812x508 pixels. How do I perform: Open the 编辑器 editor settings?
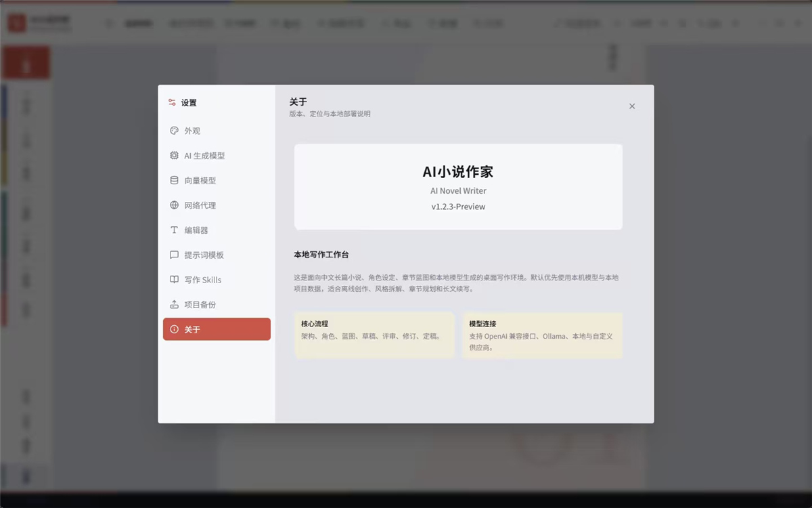coord(217,230)
